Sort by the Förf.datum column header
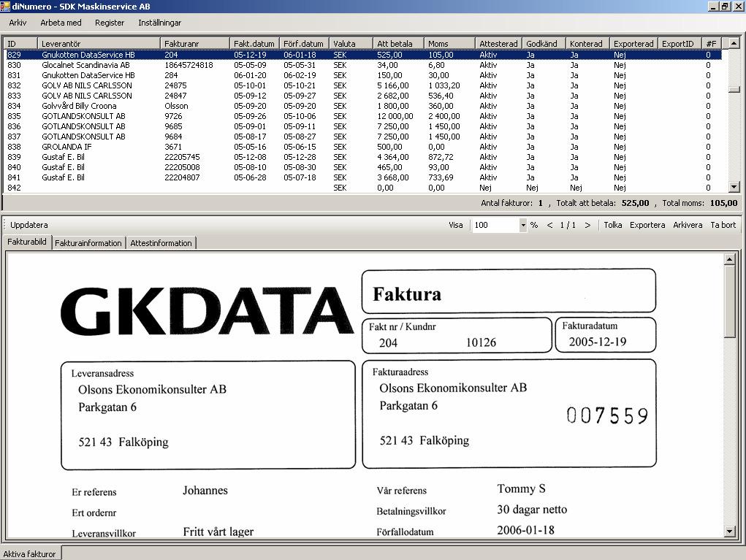The image size is (746, 560). click(x=305, y=44)
